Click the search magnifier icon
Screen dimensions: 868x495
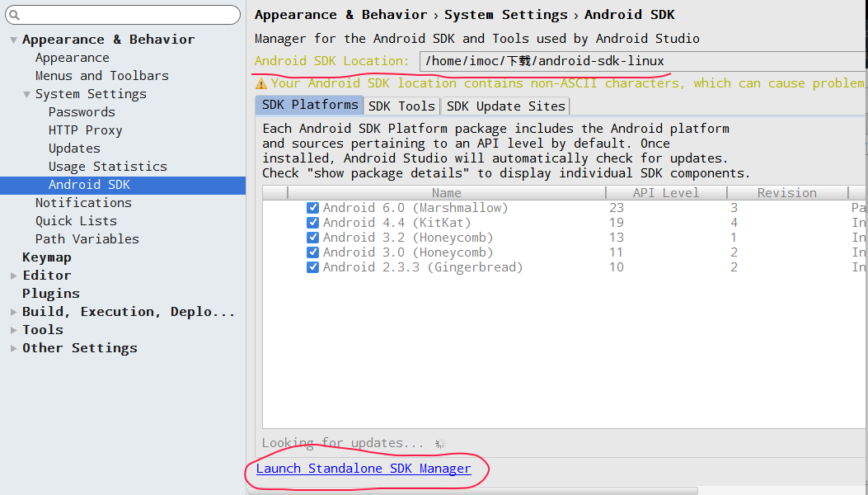click(x=14, y=15)
